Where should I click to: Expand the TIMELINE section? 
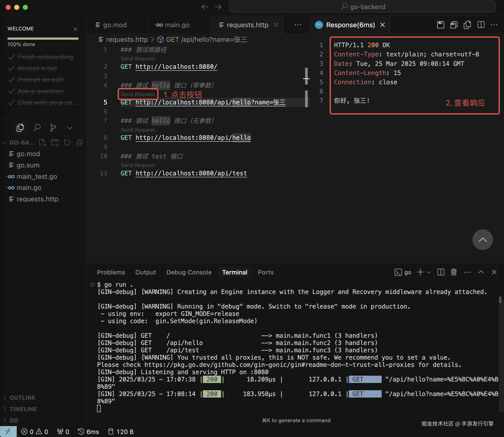(23, 409)
